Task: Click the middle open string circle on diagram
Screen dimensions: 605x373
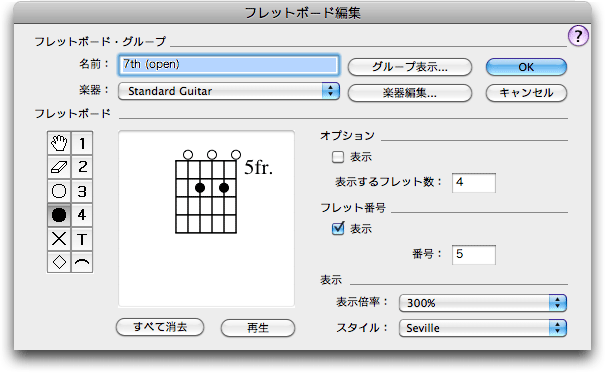Action: click(x=212, y=155)
